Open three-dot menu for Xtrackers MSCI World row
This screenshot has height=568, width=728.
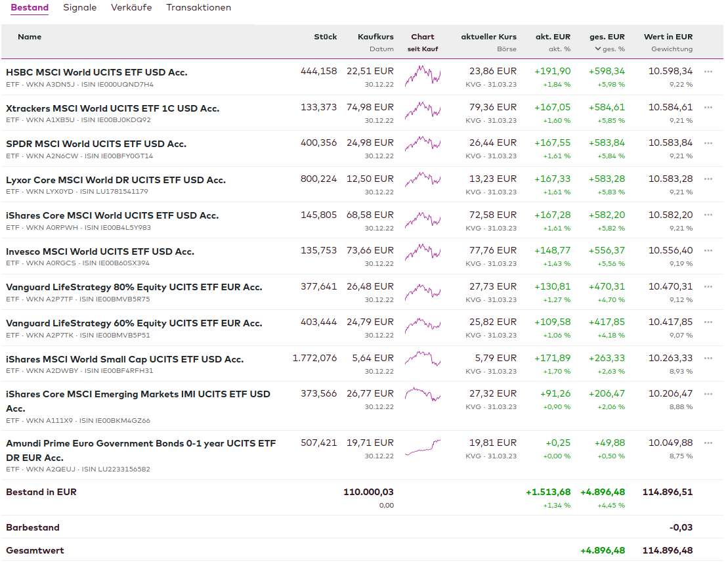coord(708,108)
